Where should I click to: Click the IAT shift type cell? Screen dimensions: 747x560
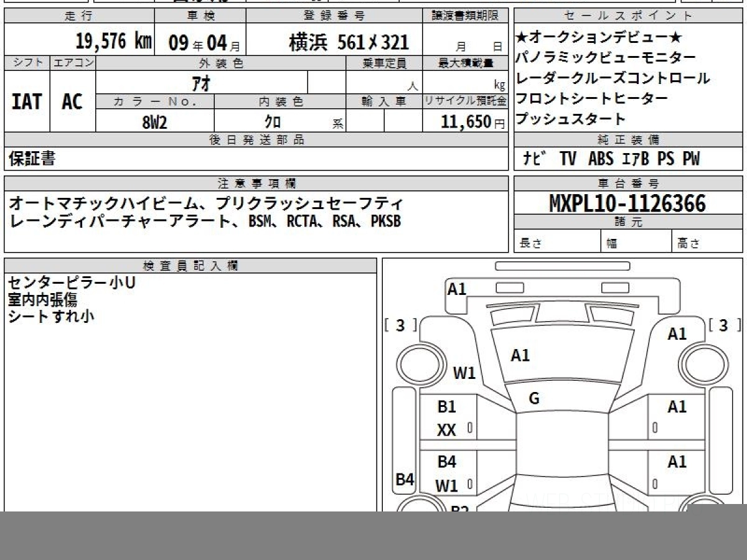coord(27,101)
